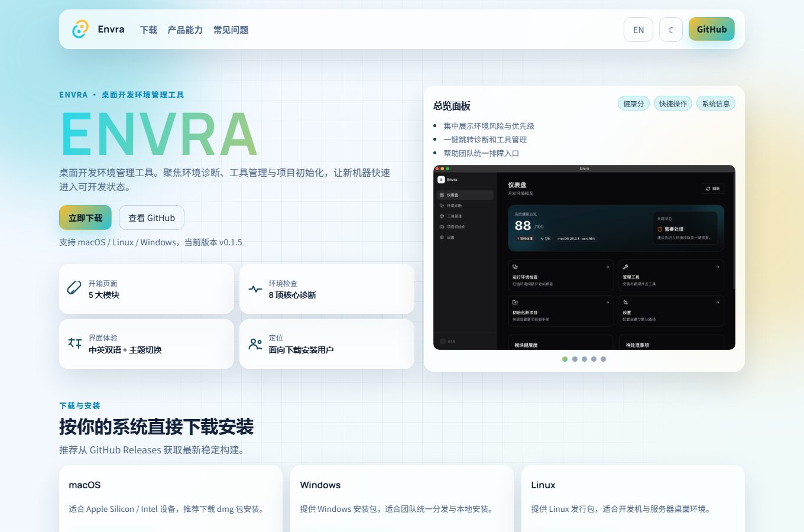Click the 项目初始化 folder icon in the preview sidebar

442,227
